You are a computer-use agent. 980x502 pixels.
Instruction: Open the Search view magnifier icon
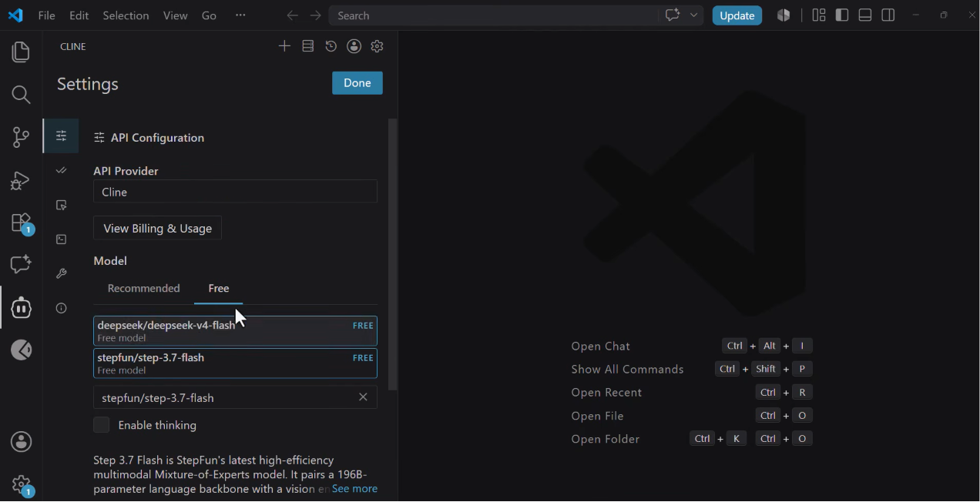[21, 95]
